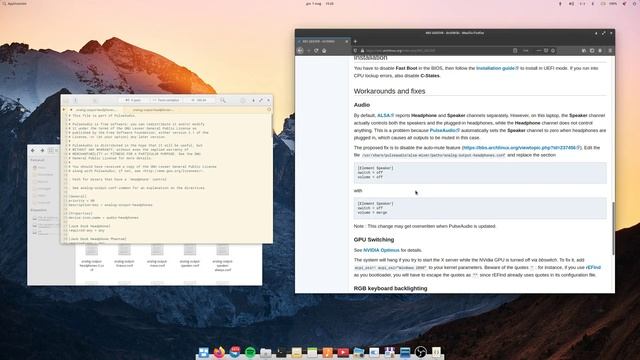Reload the ArchWiki page in Firefox
This screenshot has height=360, width=640.
[316, 51]
